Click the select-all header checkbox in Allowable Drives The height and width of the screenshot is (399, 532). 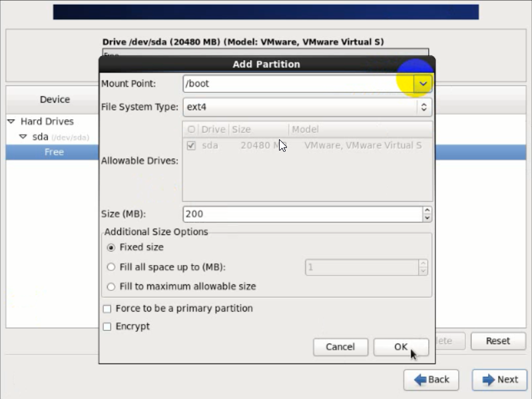(191, 130)
